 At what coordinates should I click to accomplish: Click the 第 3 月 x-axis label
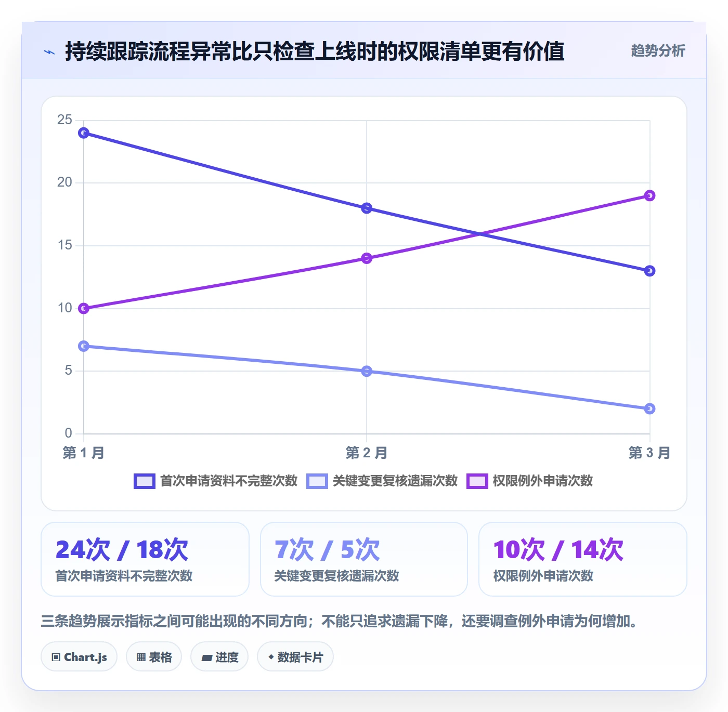point(649,453)
